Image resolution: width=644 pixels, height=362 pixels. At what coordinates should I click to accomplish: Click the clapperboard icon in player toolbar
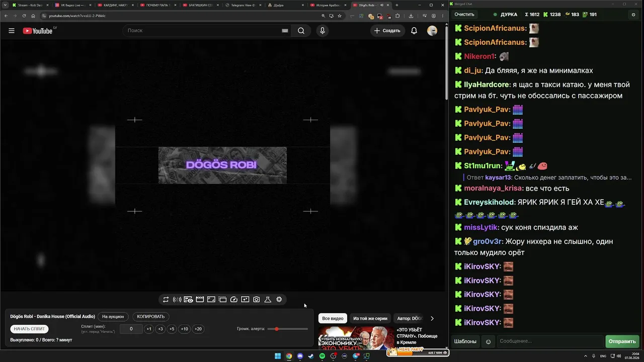(x=200, y=300)
